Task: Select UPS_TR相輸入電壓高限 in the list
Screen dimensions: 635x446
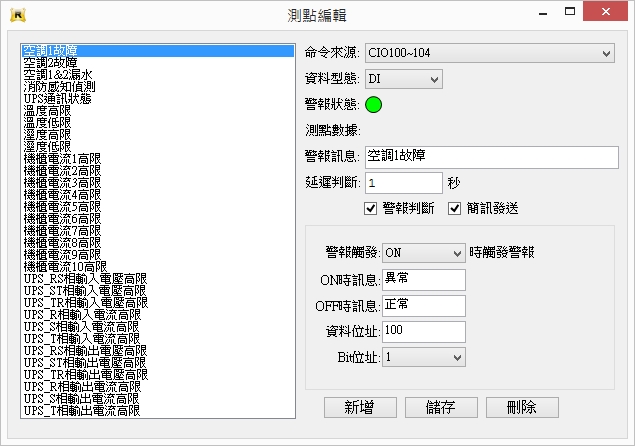Action: pyautogui.click(x=158, y=303)
